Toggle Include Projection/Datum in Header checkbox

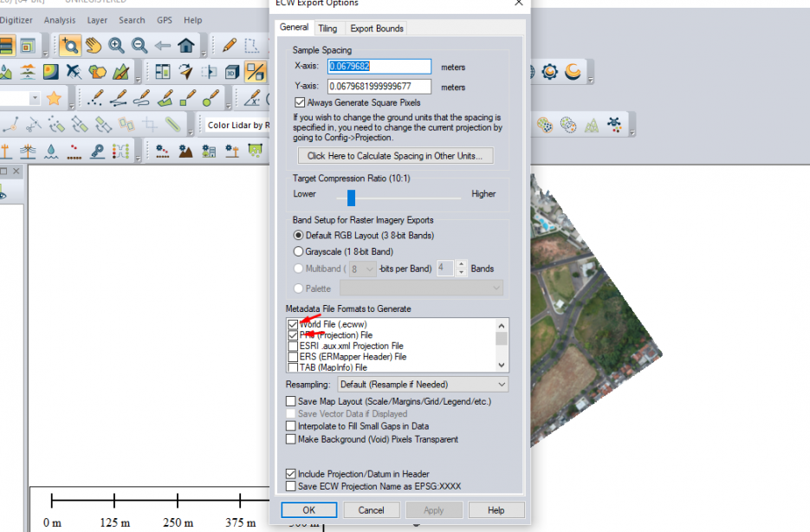(291, 474)
